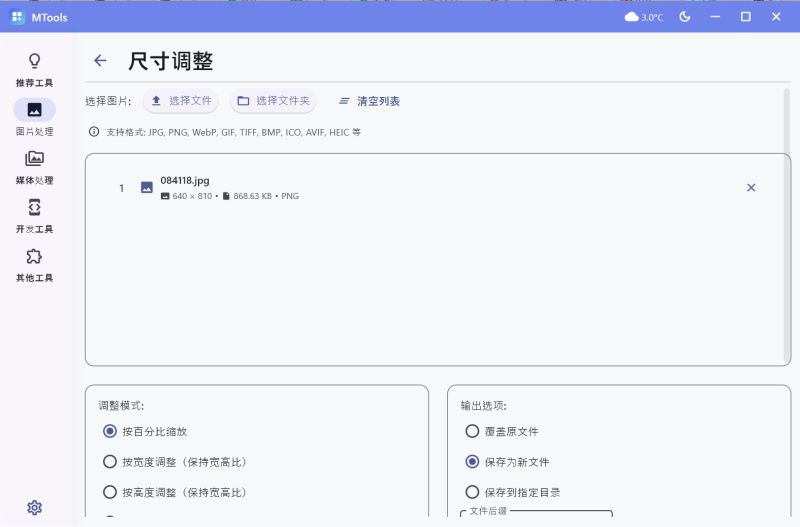
Task: Open 开发工具 sidebar section
Action: 34,216
